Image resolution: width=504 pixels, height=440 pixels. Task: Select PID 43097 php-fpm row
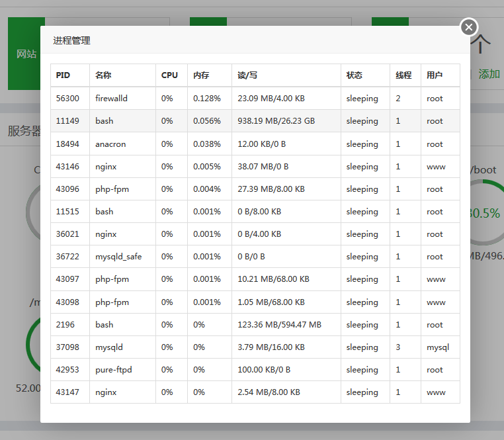[255, 279]
